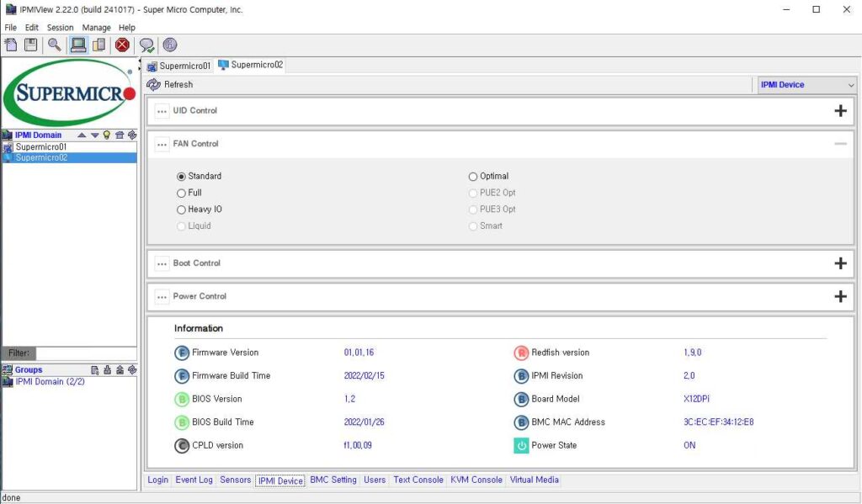The height and width of the screenshot is (504, 862).
Task: Select the PUE2 Opt fan mode
Action: [x=473, y=193]
